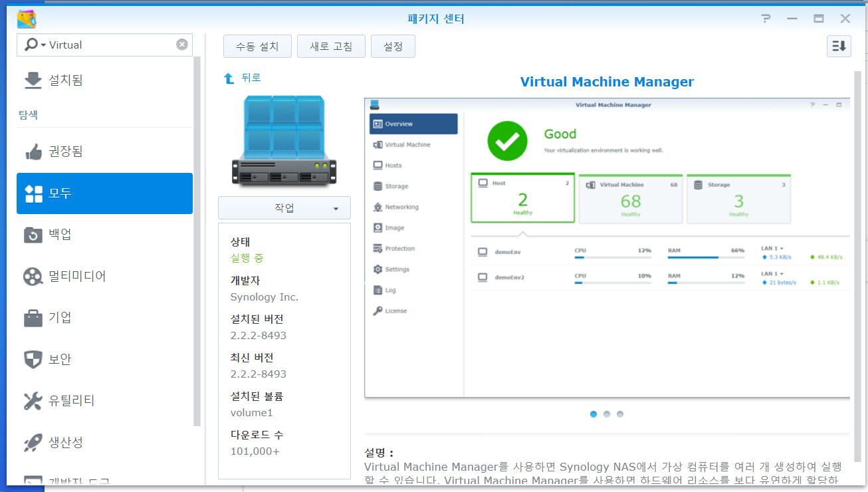
Task: Open the 백업 backup category
Action: click(104, 235)
